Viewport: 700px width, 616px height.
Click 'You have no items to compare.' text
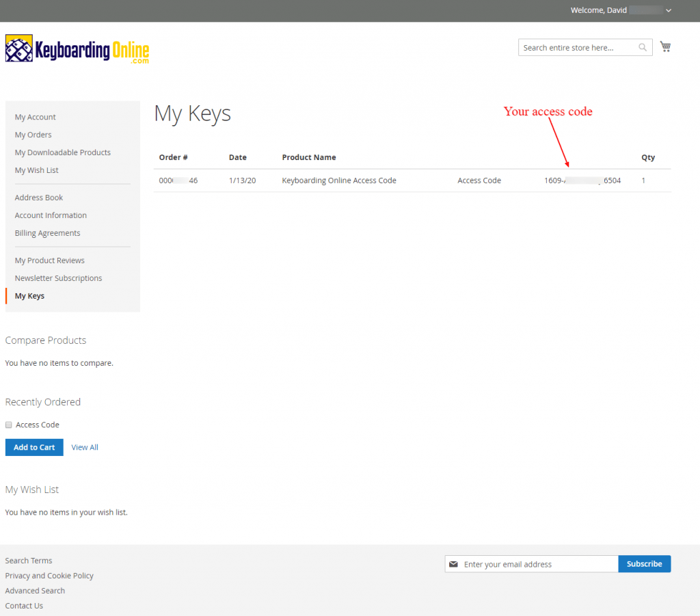click(x=59, y=363)
